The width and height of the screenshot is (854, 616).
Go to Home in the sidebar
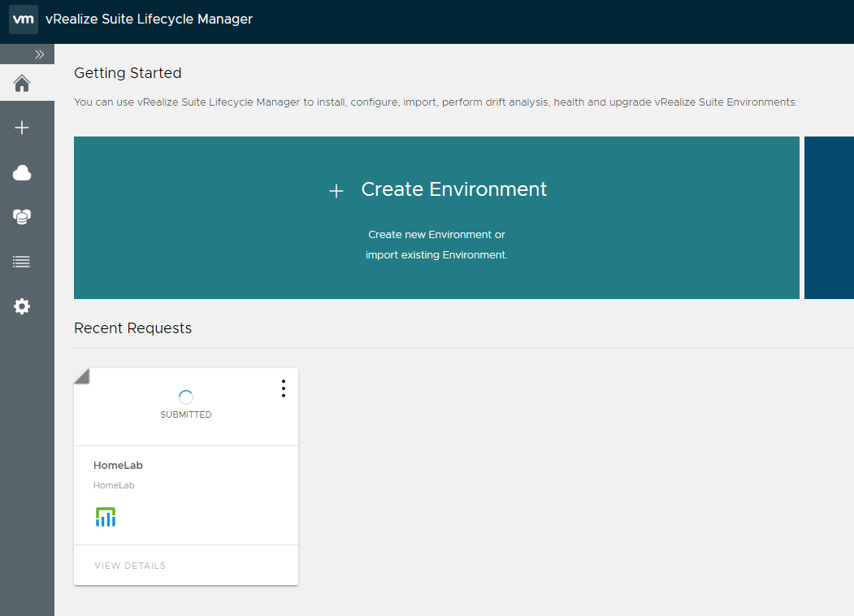(22, 83)
